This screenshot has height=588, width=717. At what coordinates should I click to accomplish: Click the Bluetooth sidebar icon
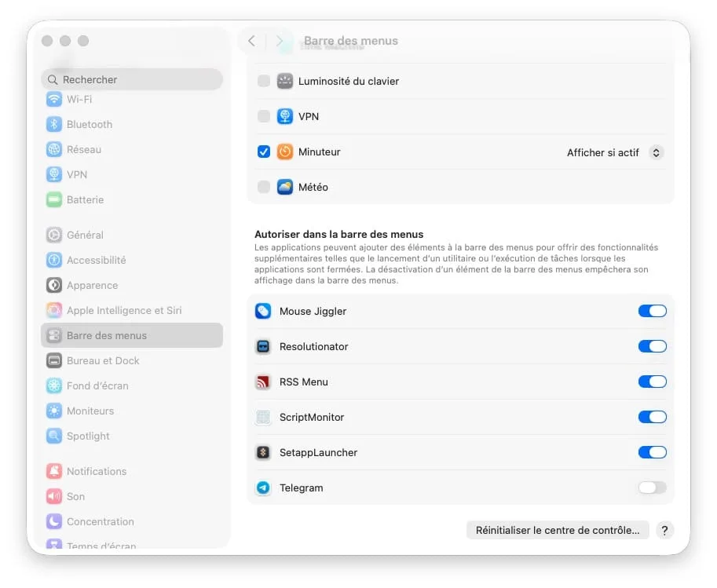point(54,124)
